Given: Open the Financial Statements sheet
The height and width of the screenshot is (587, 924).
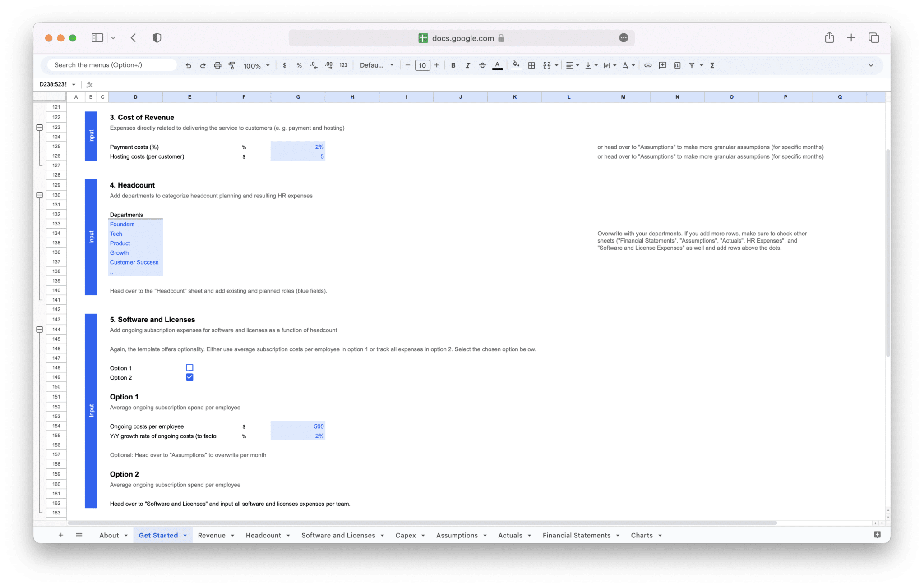Looking at the screenshot, I should 577,535.
